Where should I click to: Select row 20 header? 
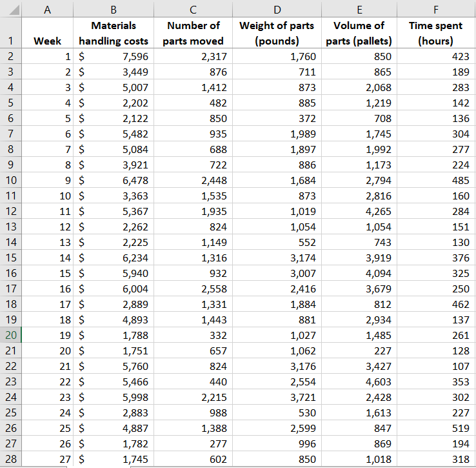[10, 335]
